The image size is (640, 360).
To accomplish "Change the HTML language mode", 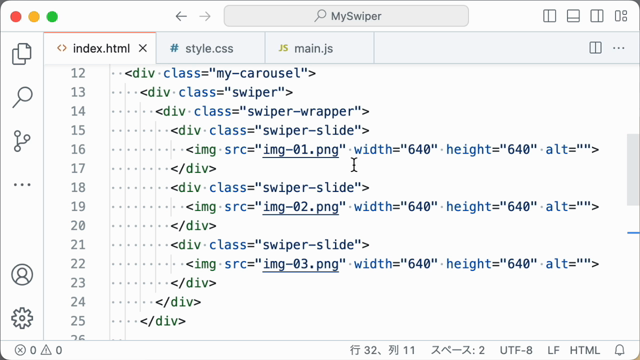I will 584,350.
